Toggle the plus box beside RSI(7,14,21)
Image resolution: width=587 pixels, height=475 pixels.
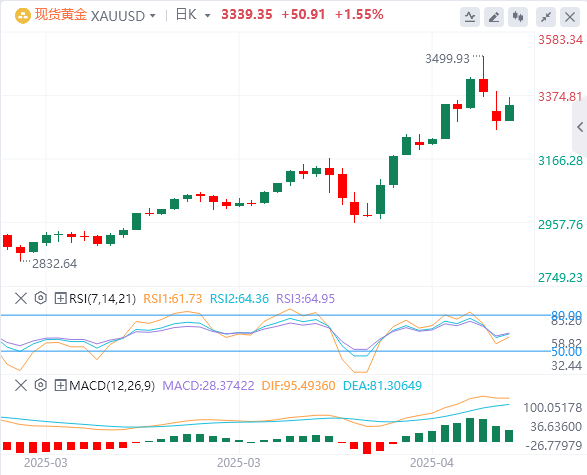click(60, 299)
